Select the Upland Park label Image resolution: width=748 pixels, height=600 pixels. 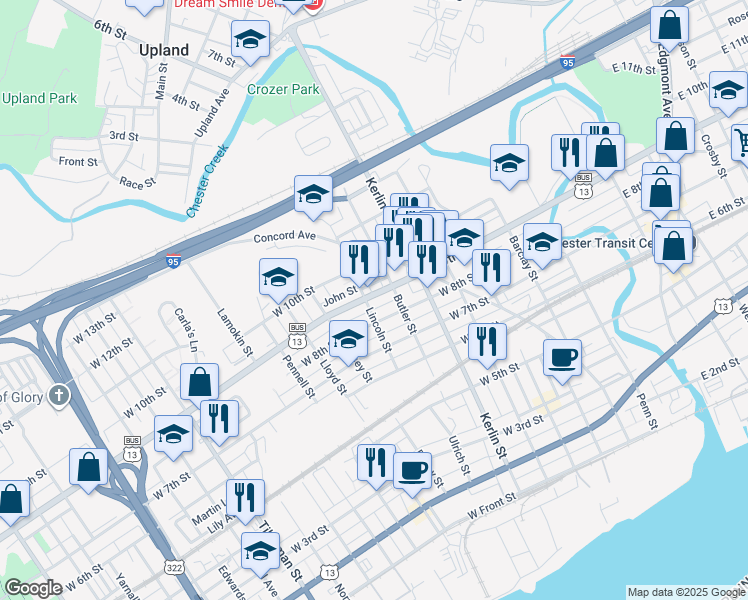pos(39,98)
